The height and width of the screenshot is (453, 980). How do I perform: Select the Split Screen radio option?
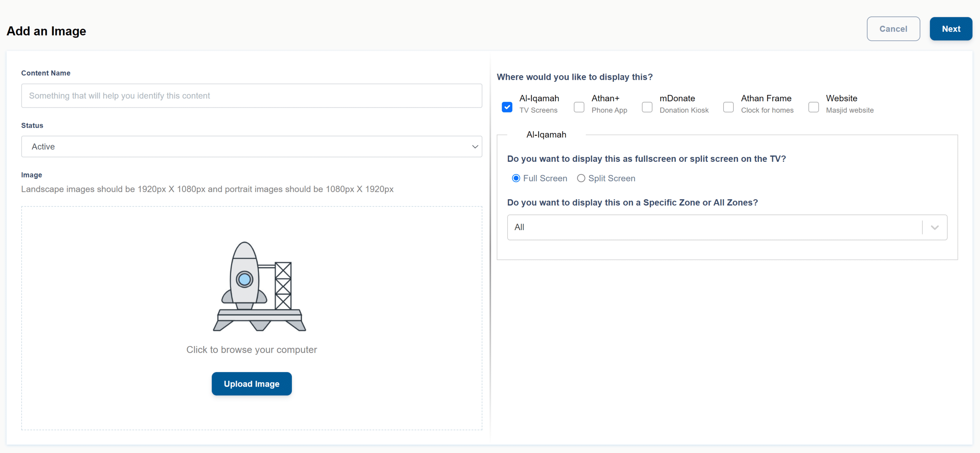(581, 178)
